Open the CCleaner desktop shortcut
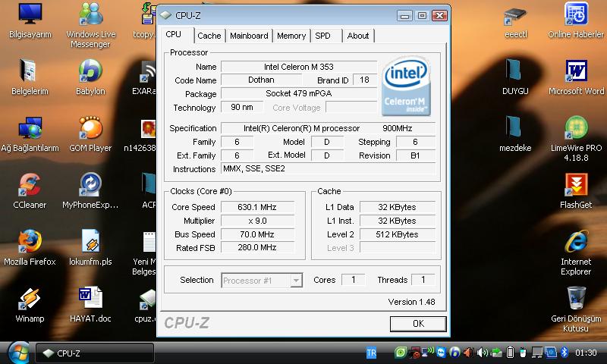The width and height of the screenshot is (607, 364). (x=30, y=185)
